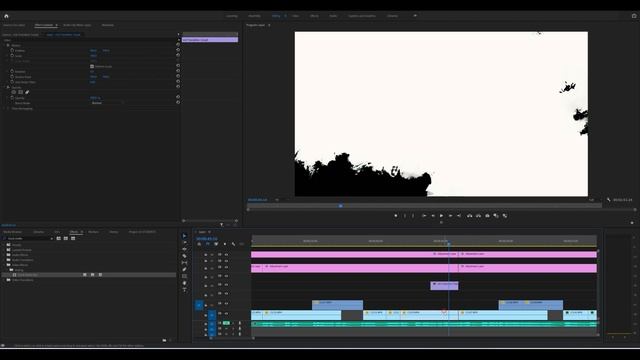Toggle Linked Selection in timeline

coord(216,244)
